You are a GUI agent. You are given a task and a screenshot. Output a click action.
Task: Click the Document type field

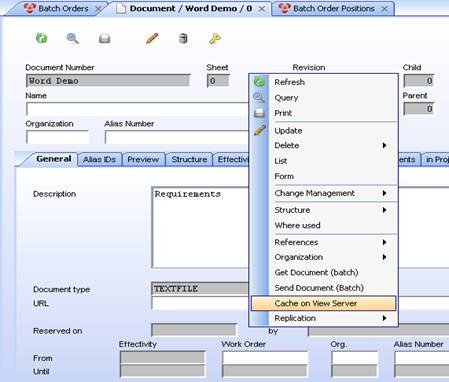click(x=200, y=288)
